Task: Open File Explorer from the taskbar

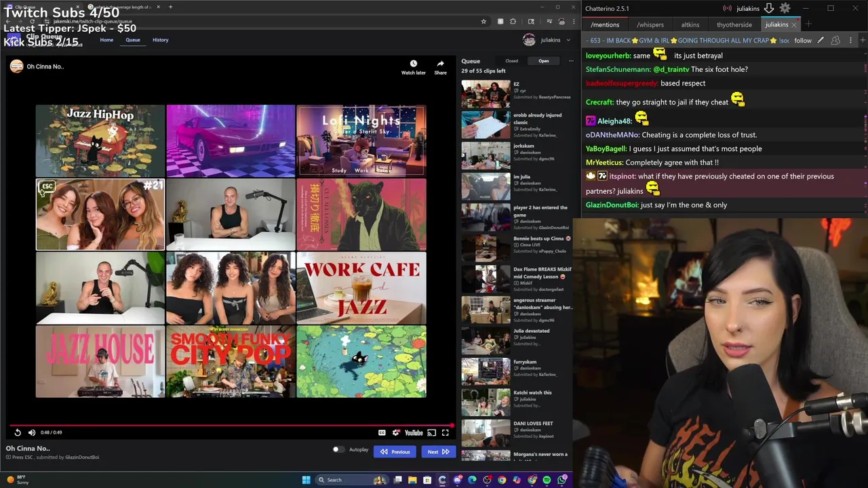Action: (412, 480)
